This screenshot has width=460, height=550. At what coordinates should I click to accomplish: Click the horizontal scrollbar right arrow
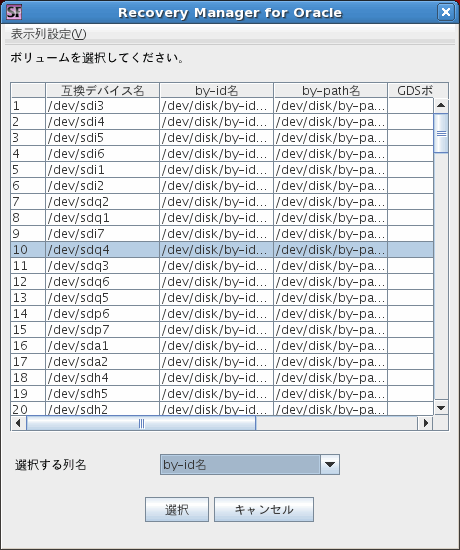pos(425,423)
